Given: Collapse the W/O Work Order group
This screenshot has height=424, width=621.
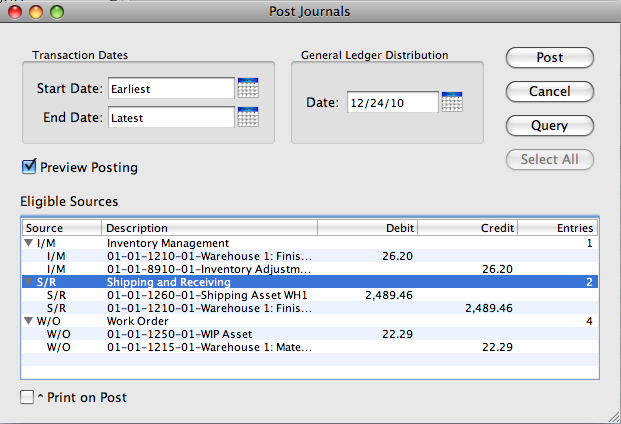Looking at the screenshot, I should 28,321.
